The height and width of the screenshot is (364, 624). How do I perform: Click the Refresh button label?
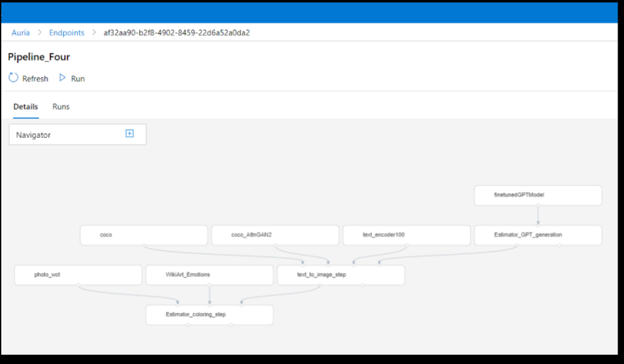35,79
